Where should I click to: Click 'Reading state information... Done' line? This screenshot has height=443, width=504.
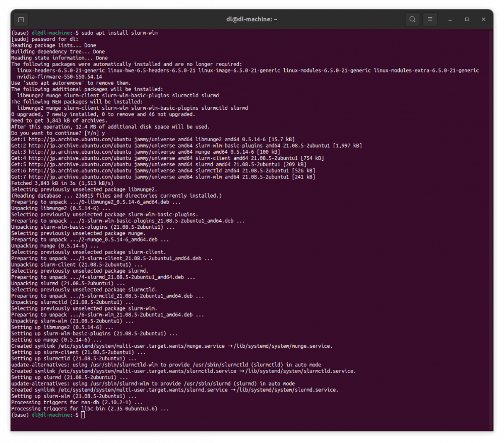pyautogui.click(x=59, y=58)
